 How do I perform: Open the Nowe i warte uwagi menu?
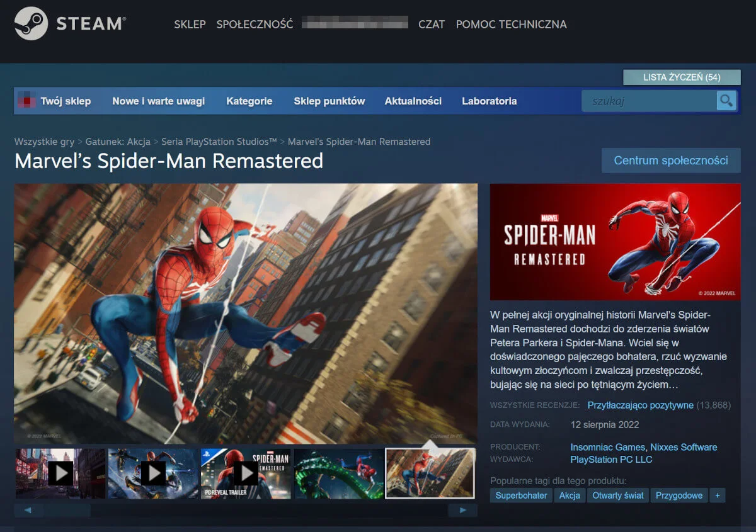point(158,101)
